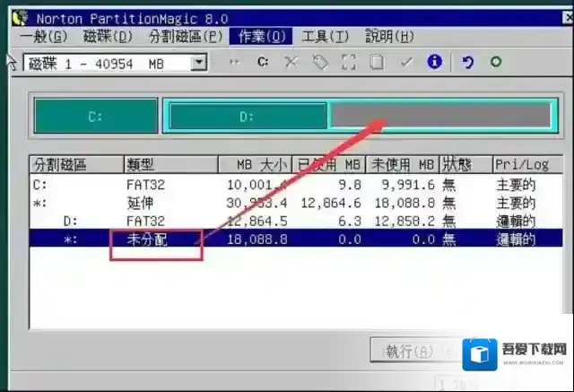Select the D: FAT32 partition row
The width and height of the screenshot is (574, 392).
click(x=296, y=221)
